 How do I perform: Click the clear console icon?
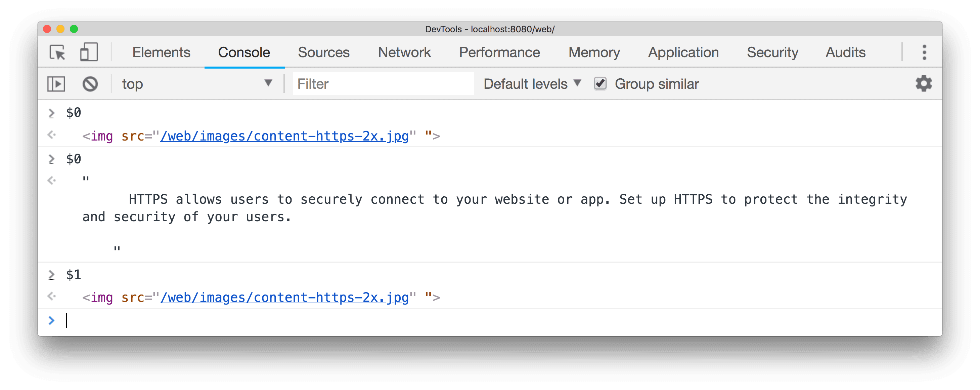(91, 83)
